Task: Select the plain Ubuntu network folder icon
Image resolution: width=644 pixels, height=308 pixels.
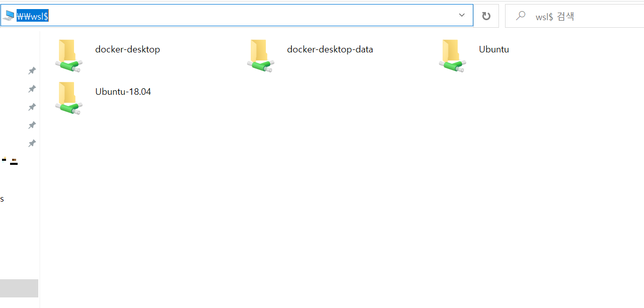Action: (452, 55)
